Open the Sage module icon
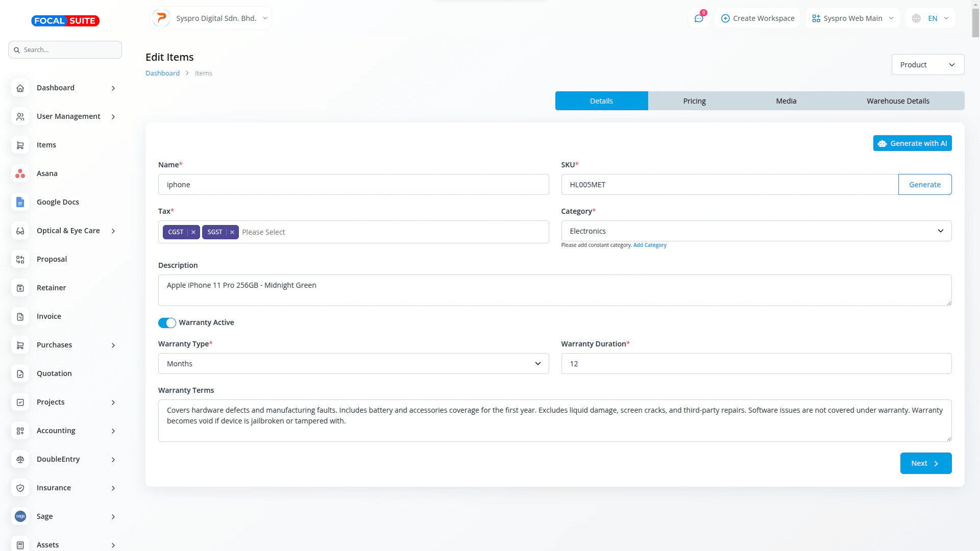Screen dimensions: 980x551 (x=20, y=516)
